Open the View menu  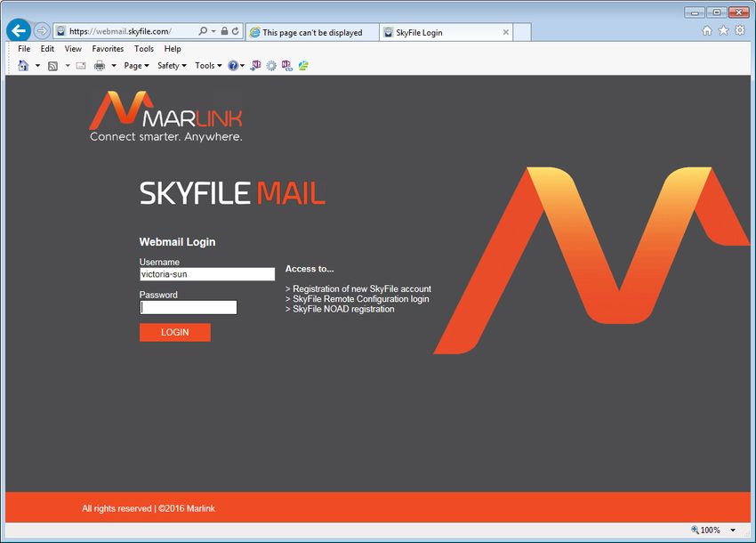pos(73,49)
